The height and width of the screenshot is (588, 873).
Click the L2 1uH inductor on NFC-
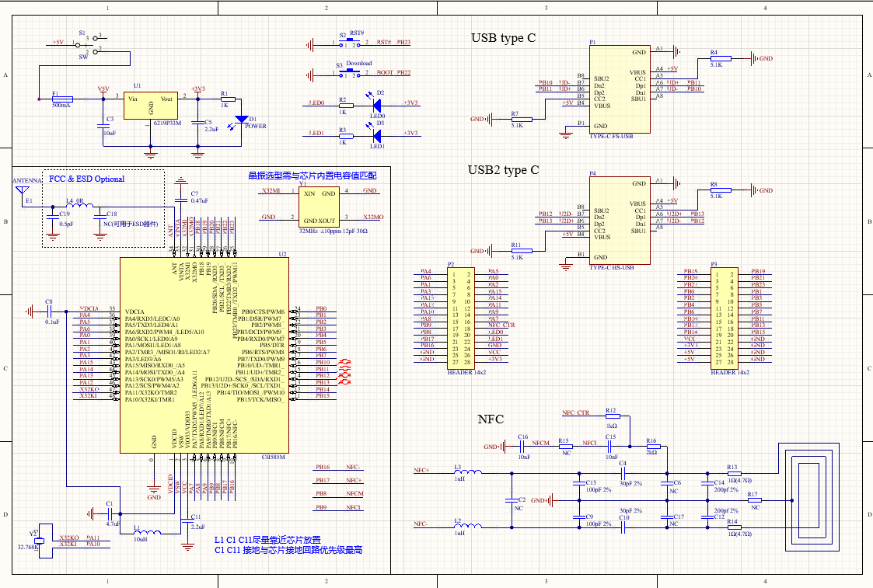pyautogui.click(x=468, y=526)
